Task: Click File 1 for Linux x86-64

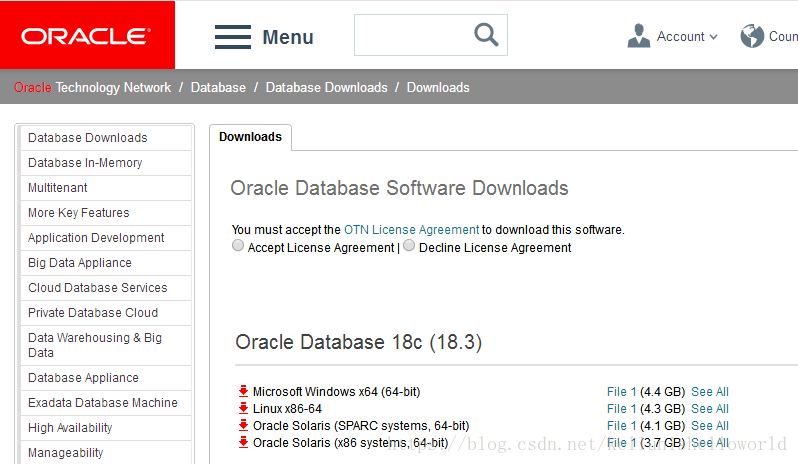Action: (x=621, y=409)
